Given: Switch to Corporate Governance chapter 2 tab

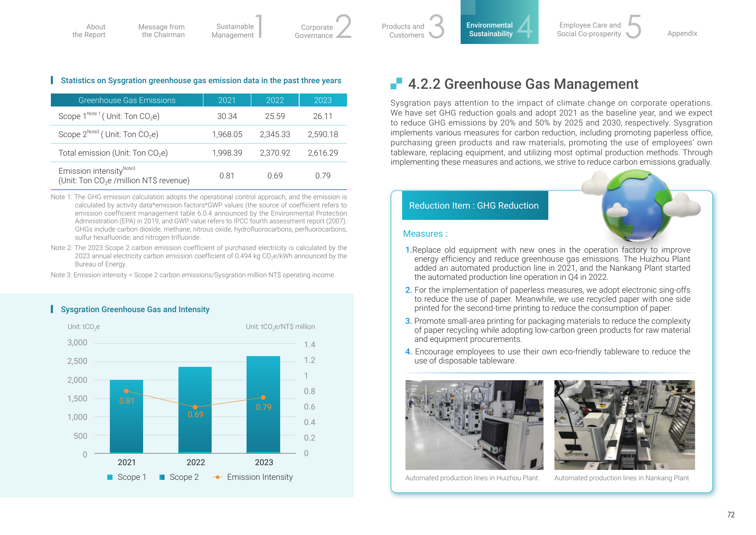Looking at the screenshot, I should click(322, 27).
